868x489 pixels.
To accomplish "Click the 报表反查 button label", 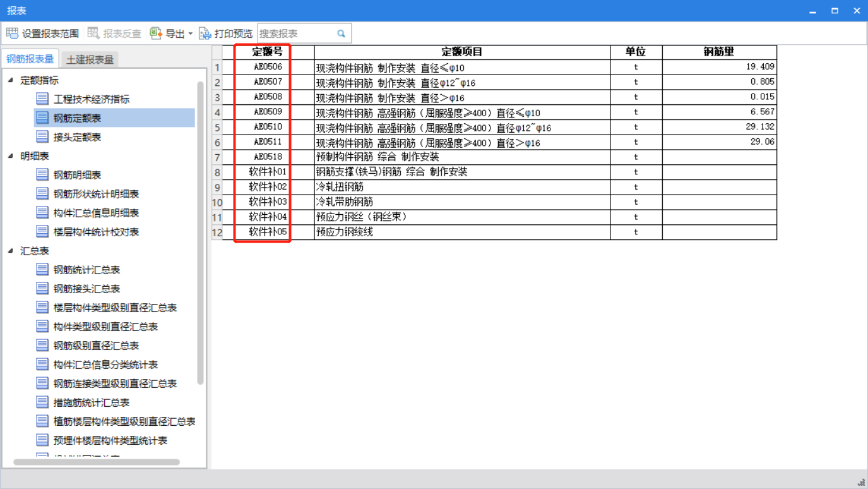I will click(122, 34).
